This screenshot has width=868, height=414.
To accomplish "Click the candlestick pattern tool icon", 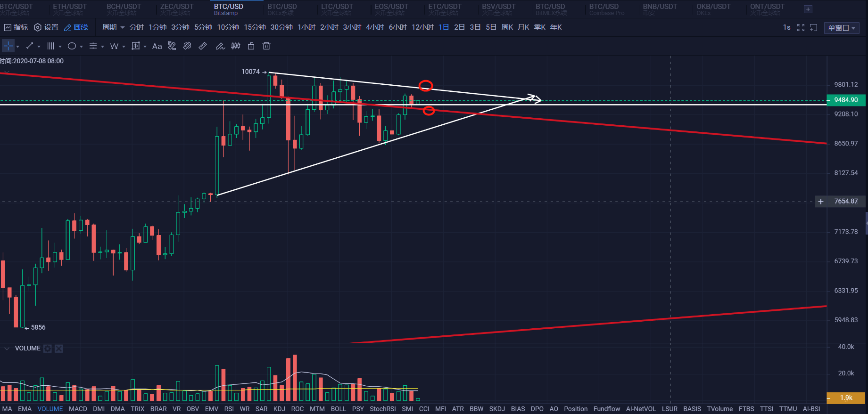I will tap(236, 46).
